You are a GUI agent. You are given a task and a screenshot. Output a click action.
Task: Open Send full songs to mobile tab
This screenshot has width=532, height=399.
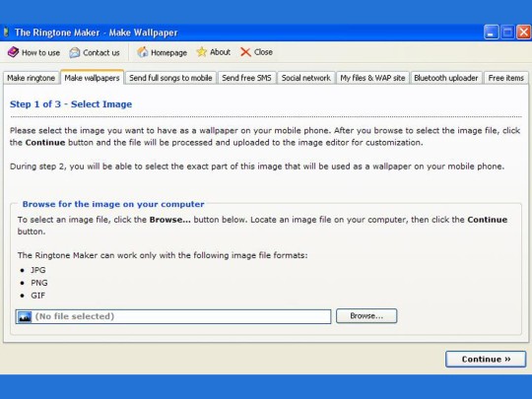pos(170,78)
